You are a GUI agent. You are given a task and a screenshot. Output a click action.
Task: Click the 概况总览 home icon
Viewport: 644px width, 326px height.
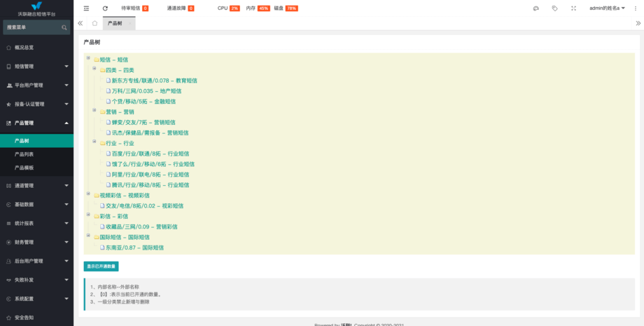click(x=8, y=48)
